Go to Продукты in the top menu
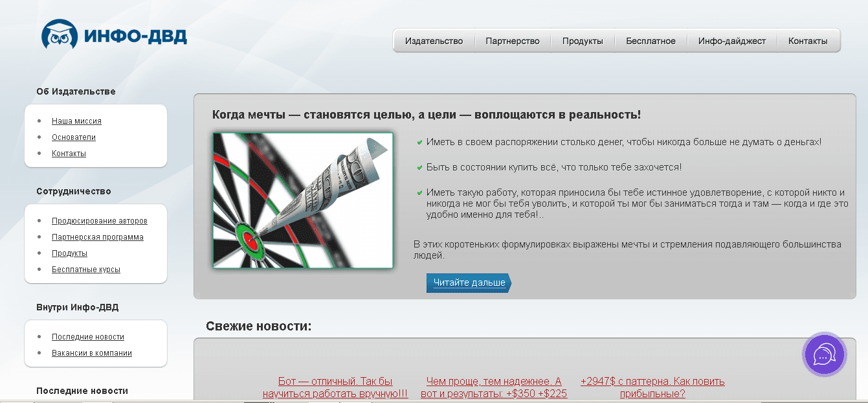Viewport: 868px width, 403px height. [x=582, y=41]
